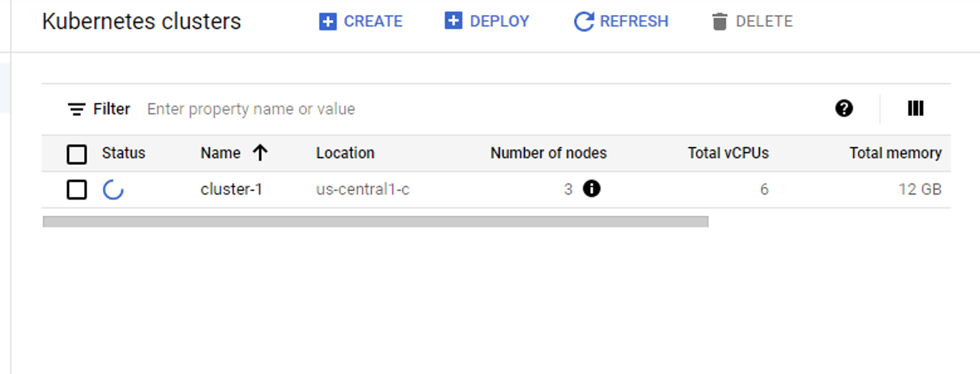Open the cluster-1 cluster link
Viewport: 980px width, 374px height.
(231, 189)
